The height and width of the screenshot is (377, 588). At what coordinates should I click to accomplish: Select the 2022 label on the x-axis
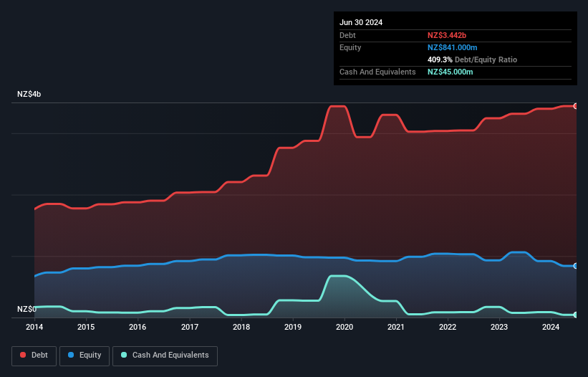448,327
